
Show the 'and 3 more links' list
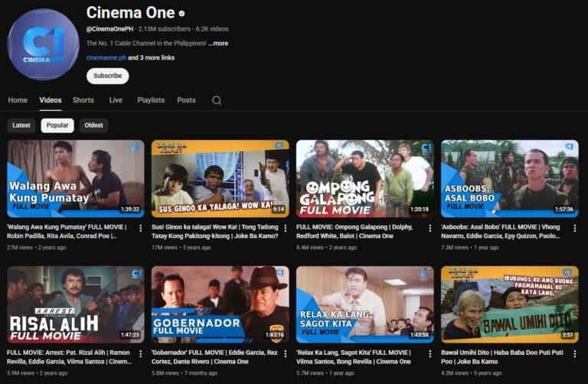click(151, 57)
